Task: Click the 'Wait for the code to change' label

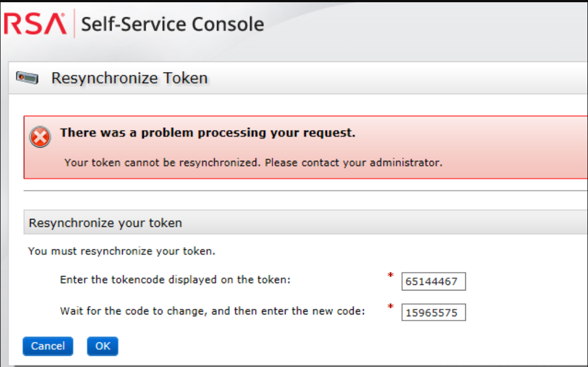Action: (x=212, y=311)
